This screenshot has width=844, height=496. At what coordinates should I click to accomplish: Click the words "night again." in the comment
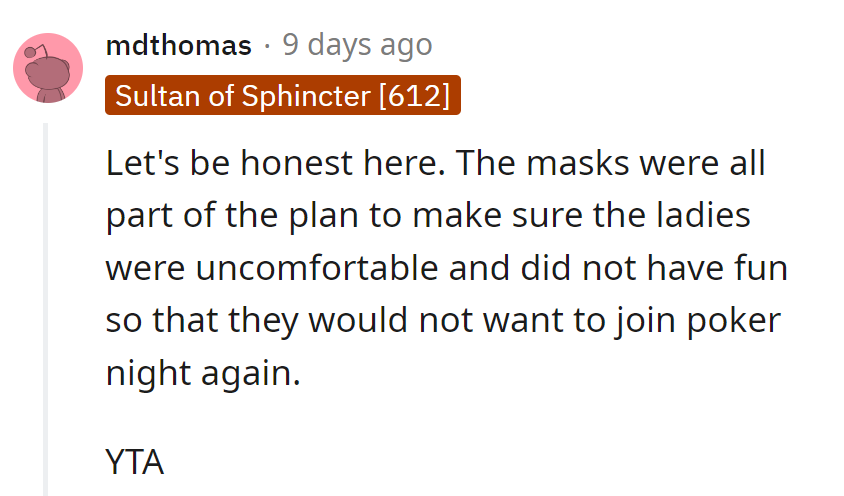[x=203, y=372]
